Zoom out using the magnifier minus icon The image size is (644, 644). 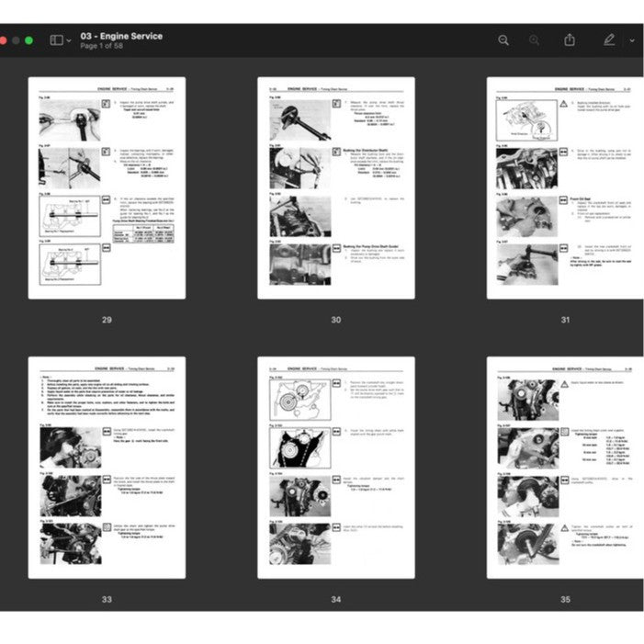click(503, 40)
